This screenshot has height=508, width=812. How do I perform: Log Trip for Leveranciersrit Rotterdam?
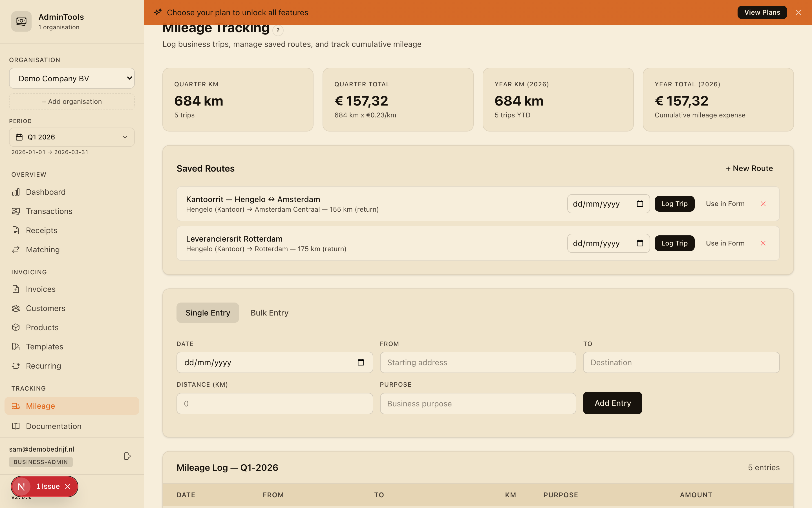674,243
